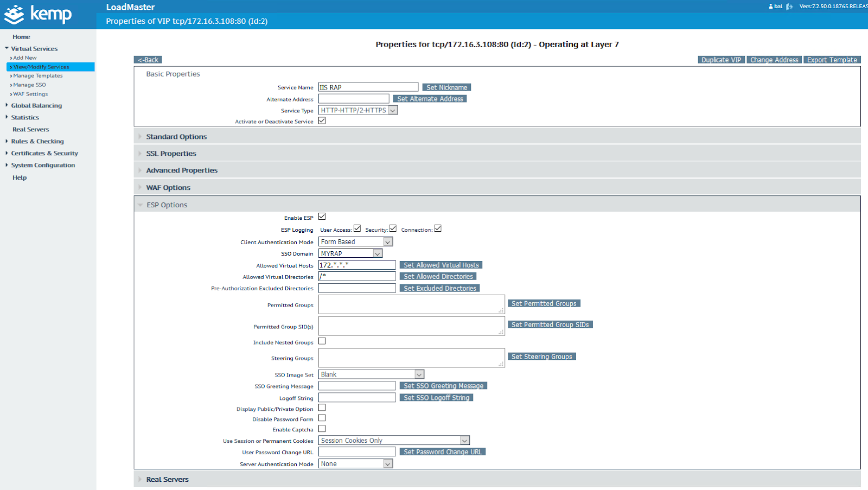
Task: Toggle Security ESP logging checkbox
Action: pyautogui.click(x=393, y=228)
